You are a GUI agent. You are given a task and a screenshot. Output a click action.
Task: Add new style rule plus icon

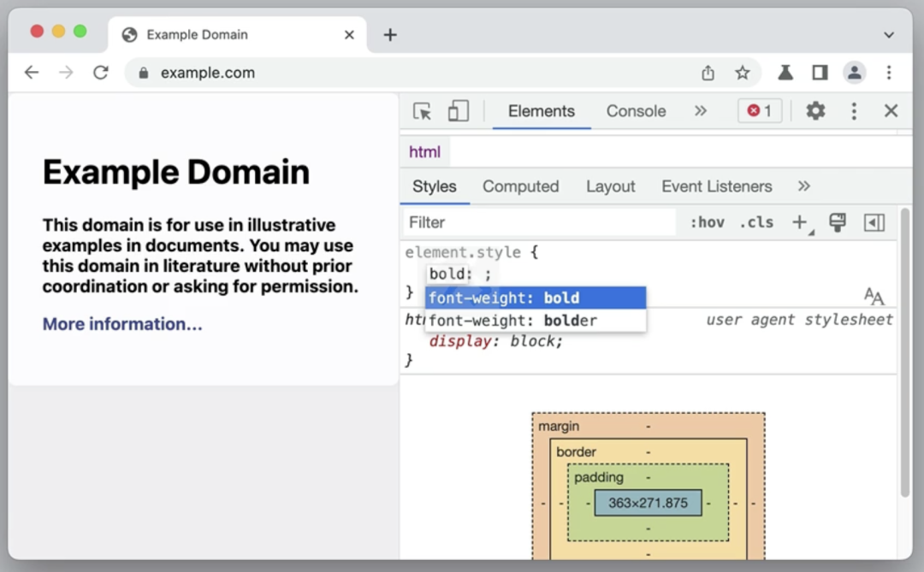(802, 223)
